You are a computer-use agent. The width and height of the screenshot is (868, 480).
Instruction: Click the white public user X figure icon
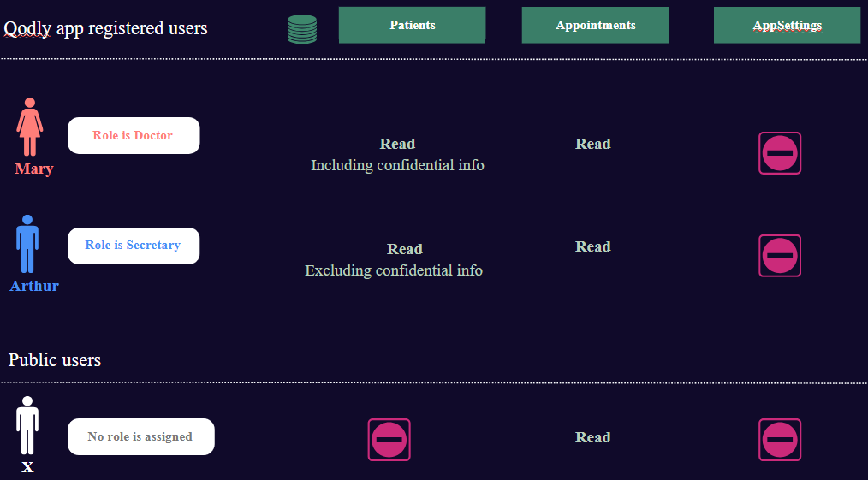pos(27,425)
